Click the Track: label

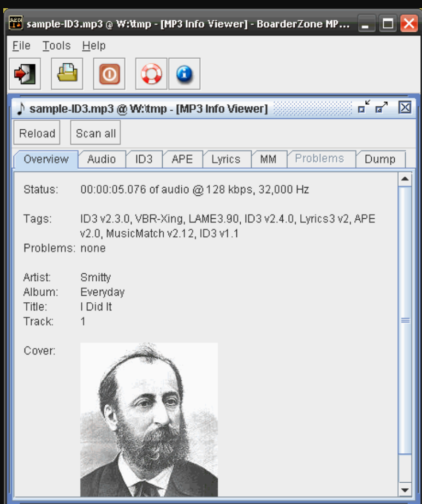[x=38, y=321]
